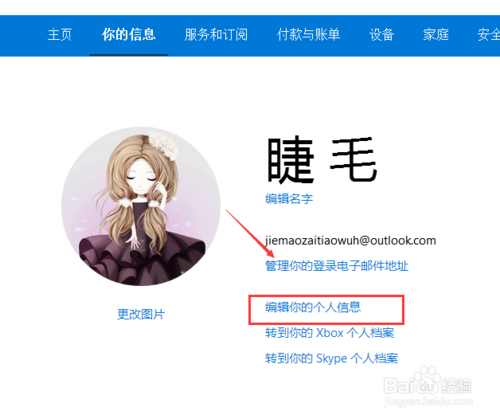This screenshot has height=419, width=500.
Task: Click empty blue navigation bar left of 主页
Action: click(22, 35)
